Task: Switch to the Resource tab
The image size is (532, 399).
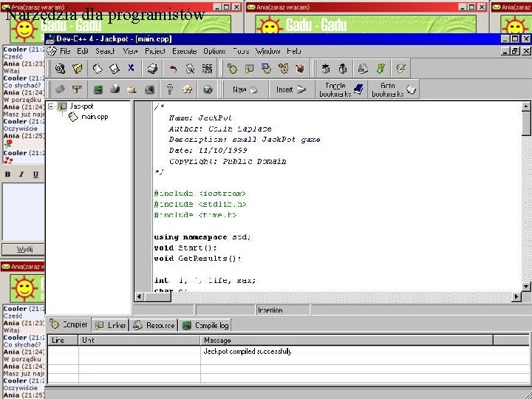Action: [x=154, y=325]
